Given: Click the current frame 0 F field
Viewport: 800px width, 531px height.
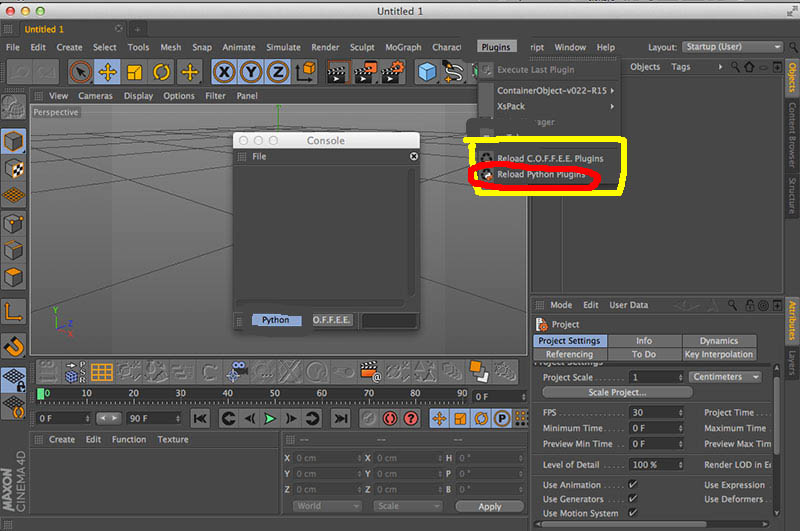Looking at the screenshot, I should (x=500, y=397).
